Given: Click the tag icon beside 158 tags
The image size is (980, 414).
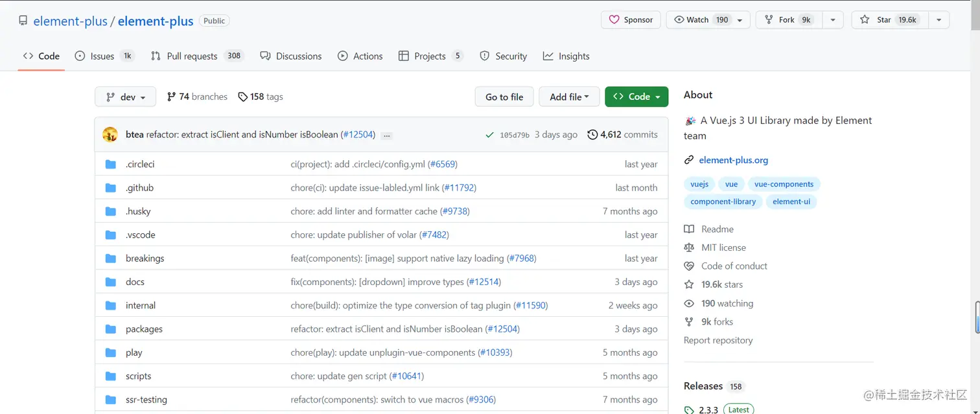Looking at the screenshot, I should click(242, 97).
